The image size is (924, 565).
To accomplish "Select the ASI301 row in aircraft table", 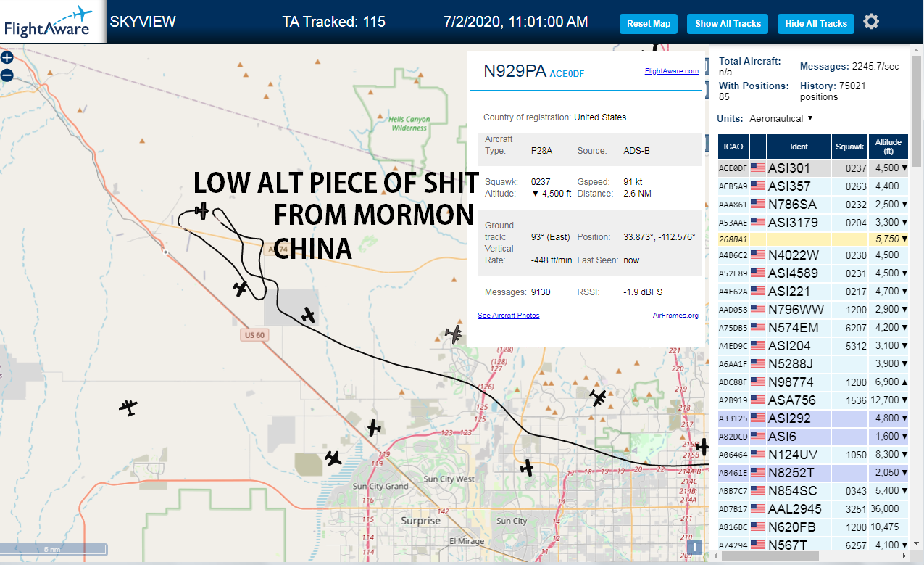I will tap(813, 168).
